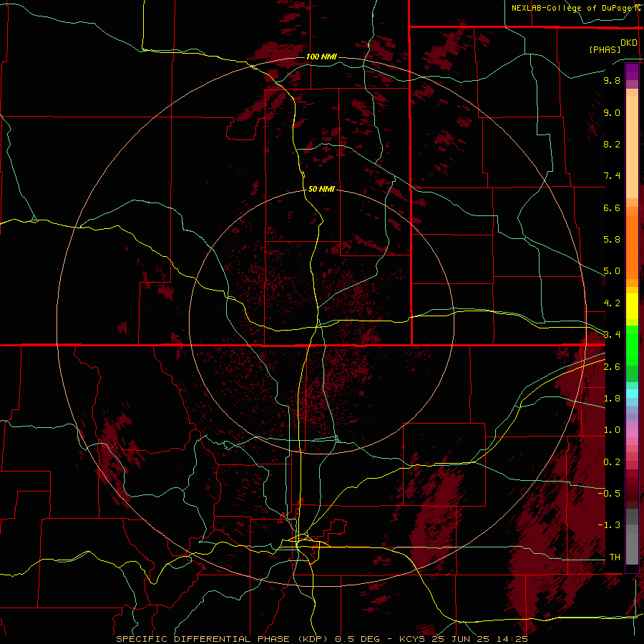Click the 5.0 value on the color scale
Screen dimensions: 644x644
(612, 271)
